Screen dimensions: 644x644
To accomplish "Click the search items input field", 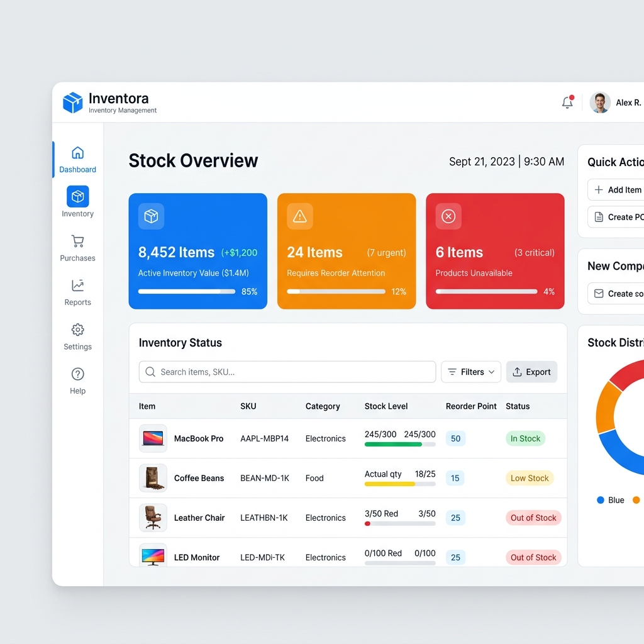I will click(x=287, y=372).
